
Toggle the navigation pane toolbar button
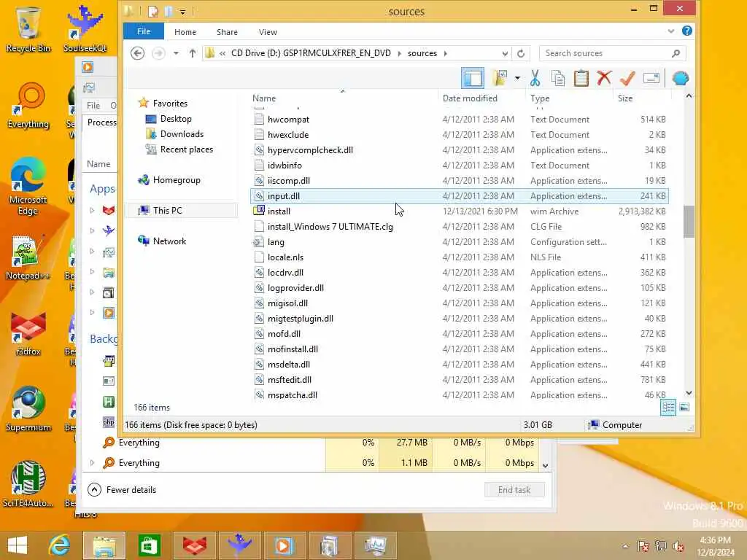click(x=473, y=79)
